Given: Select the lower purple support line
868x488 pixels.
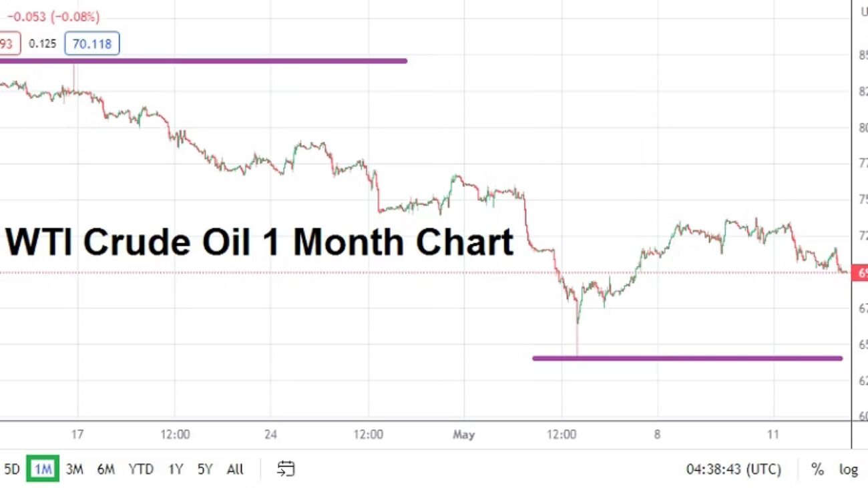Looking at the screenshot, I should [x=688, y=358].
